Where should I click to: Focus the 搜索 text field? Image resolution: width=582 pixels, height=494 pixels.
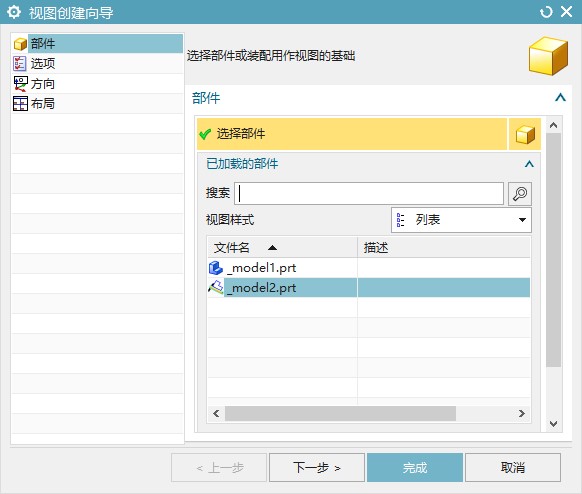point(369,193)
